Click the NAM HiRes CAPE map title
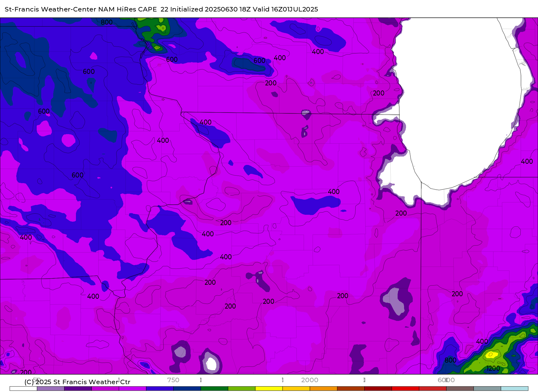 [x=161, y=9]
